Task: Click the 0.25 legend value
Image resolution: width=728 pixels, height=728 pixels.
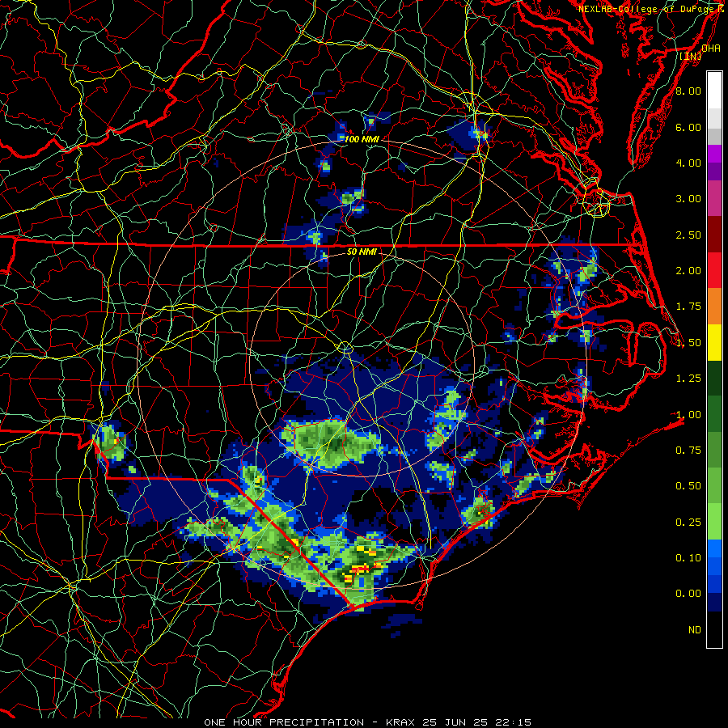Action: pyautogui.click(x=688, y=523)
